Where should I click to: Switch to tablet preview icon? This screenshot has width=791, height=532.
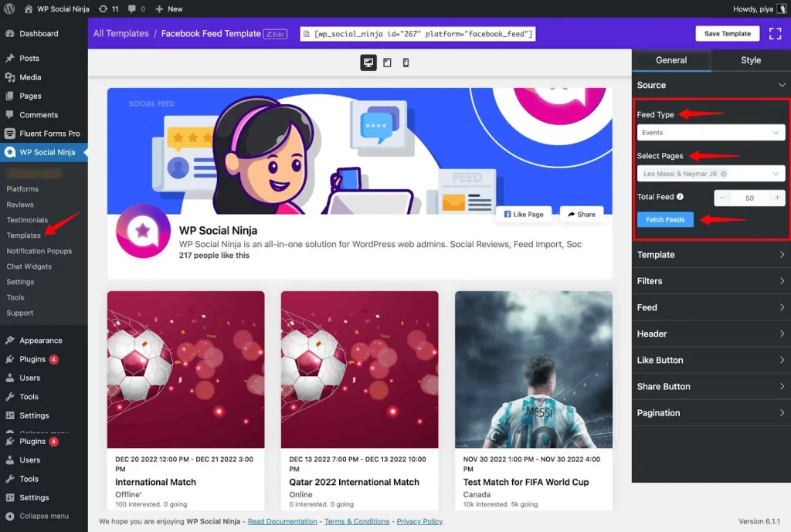[387, 63]
